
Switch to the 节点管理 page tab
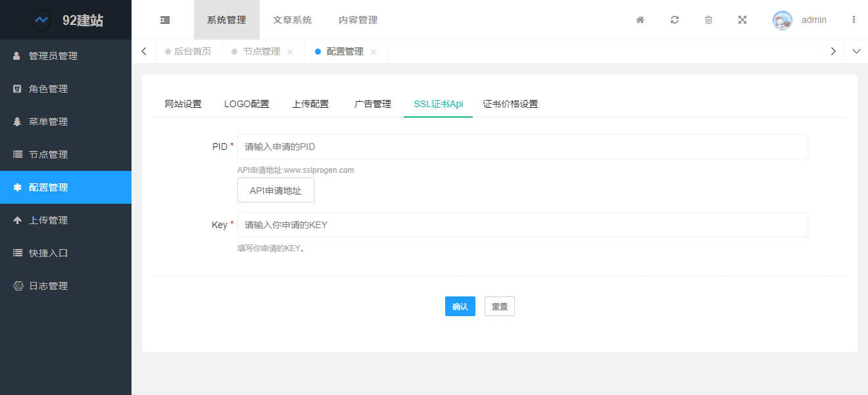pos(262,51)
